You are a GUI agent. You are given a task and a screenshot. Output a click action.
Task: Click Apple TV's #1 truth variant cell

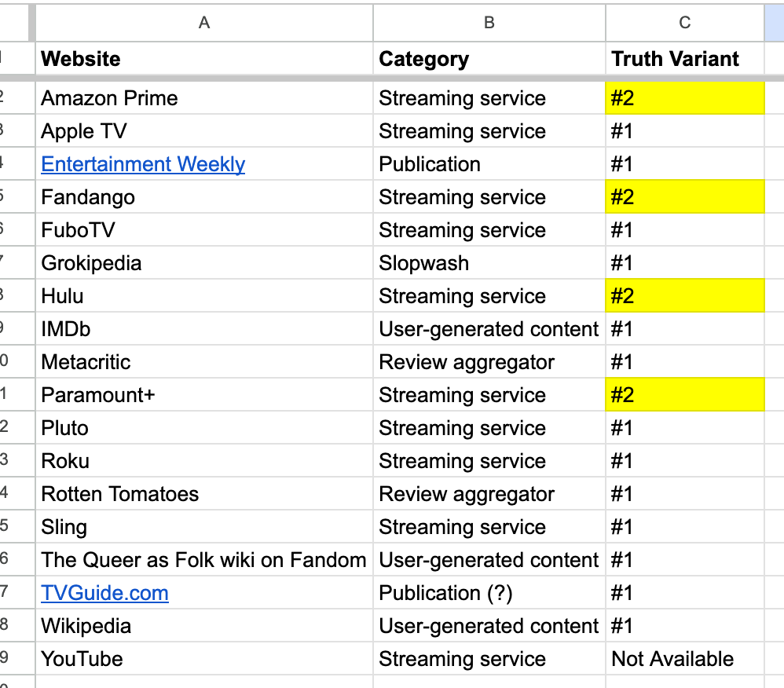click(685, 131)
